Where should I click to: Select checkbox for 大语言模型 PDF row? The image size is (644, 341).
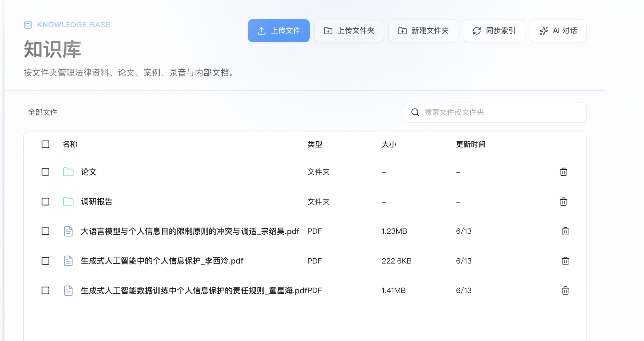45,231
